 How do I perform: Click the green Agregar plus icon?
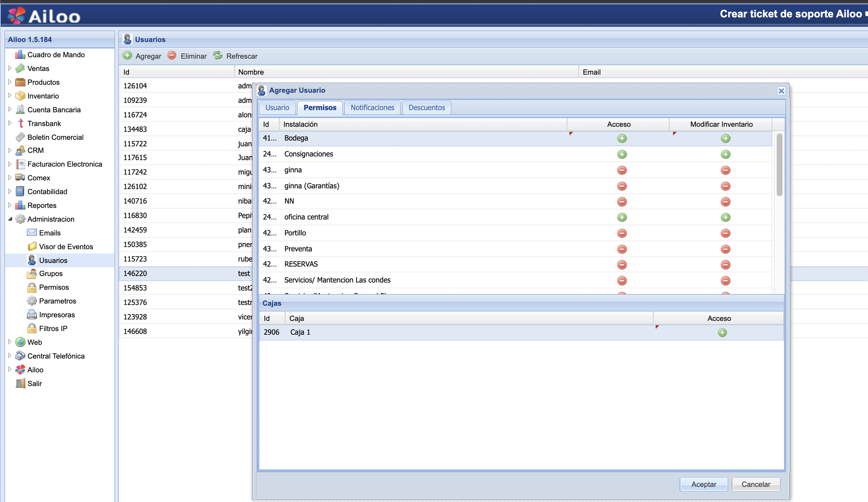[x=127, y=55]
